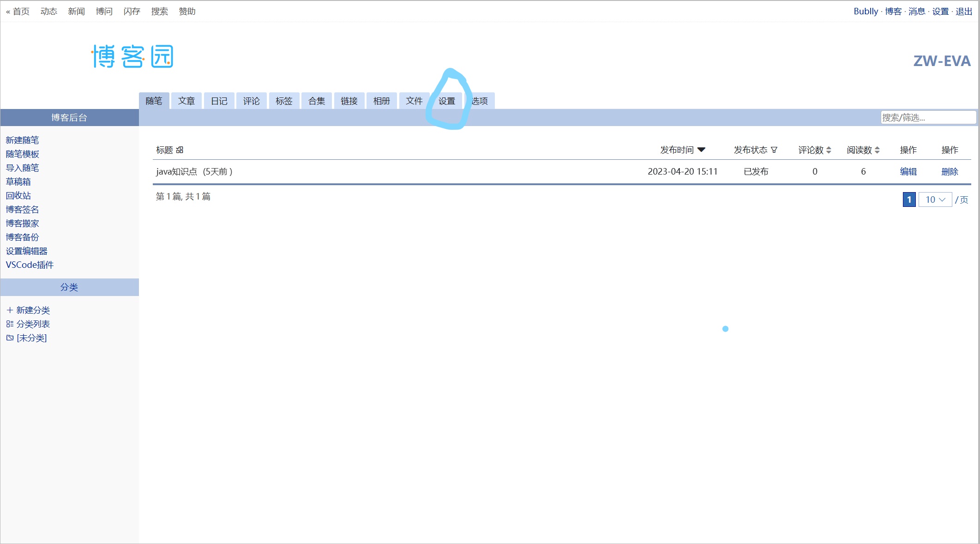Select page 1 in pagination
Viewport: 980px width, 544px height.
pyautogui.click(x=909, y=199)
